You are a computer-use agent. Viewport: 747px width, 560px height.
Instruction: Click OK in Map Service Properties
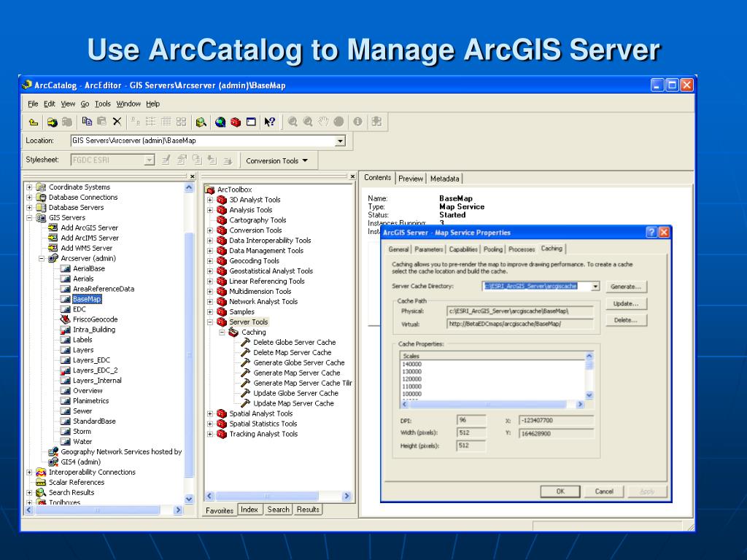tap(560, 491)
